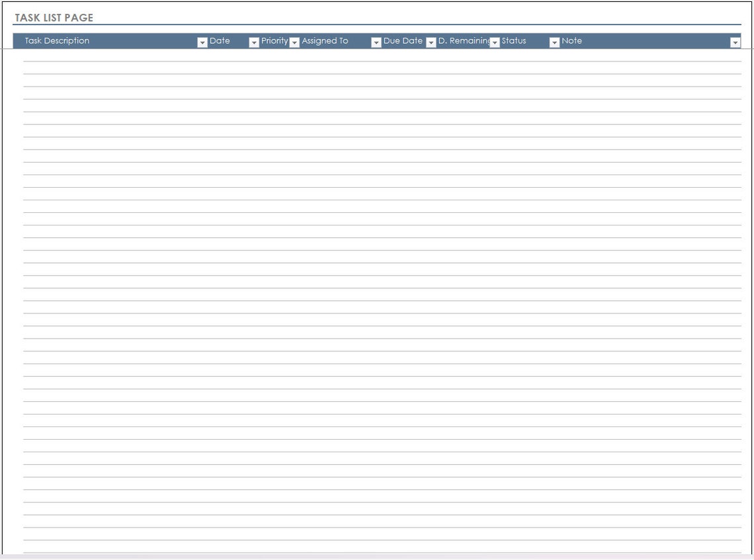
Task: Toggle the Date column filter control
Action: pyautogui.click(x=254, y=41)
